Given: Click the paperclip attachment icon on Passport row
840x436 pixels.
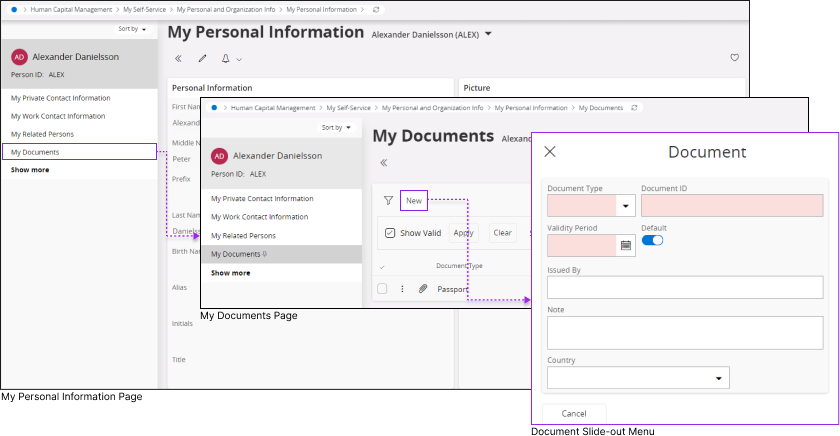Looking at the screenshot, I should [x=422, y=289].
